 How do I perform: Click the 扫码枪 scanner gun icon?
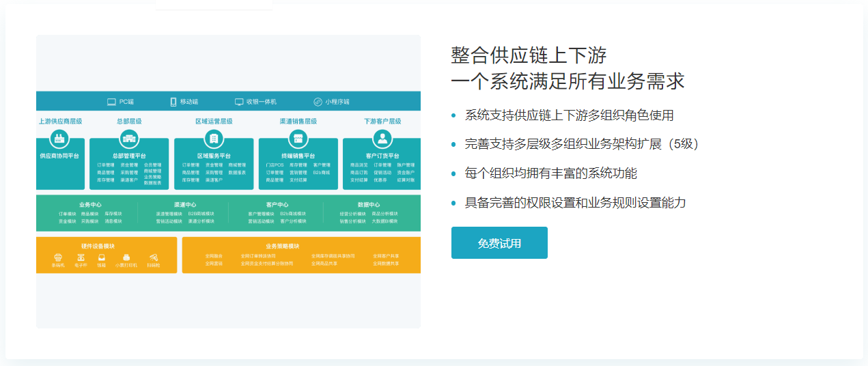click(153, 257)
